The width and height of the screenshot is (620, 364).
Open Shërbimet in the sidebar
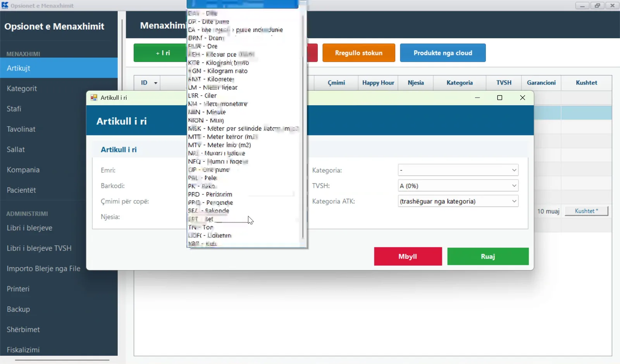pyautogui.click(x=59, y=330)
